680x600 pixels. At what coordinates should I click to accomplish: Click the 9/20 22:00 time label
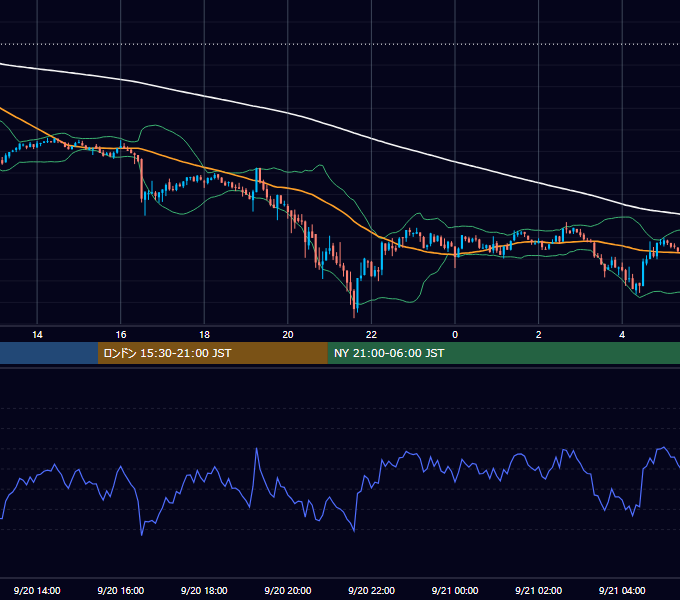371,590
